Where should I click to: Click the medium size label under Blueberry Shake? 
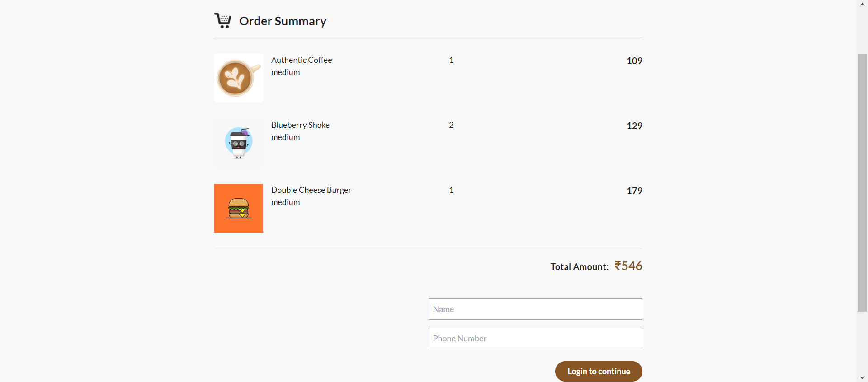pyautogui.click(x=285, y=137)
